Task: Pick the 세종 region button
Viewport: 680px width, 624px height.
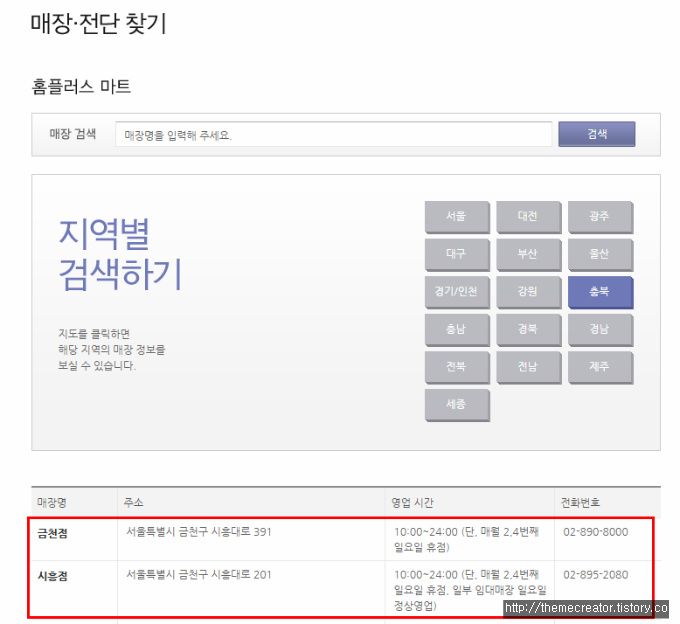Action: [457, 405]
